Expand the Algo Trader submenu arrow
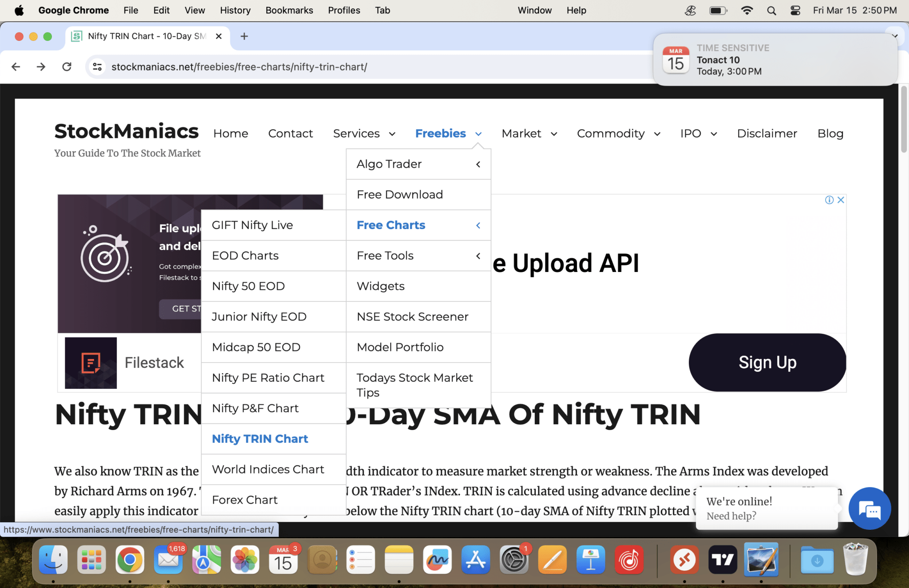 click(x=478, y=164)
